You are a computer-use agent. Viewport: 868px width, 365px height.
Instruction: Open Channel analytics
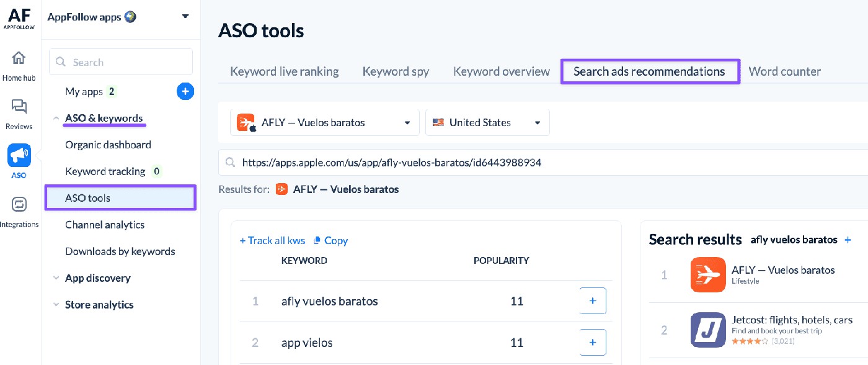click(x=105, y=225)
